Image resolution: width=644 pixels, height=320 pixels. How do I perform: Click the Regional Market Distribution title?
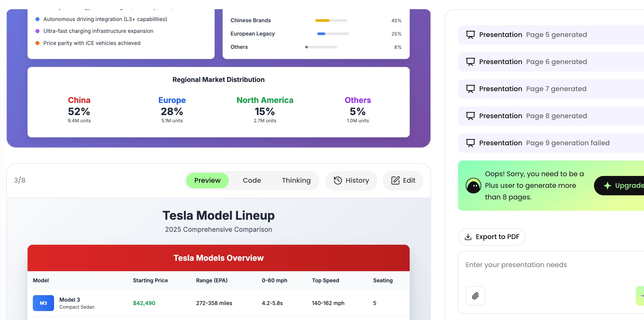tap(219, 80)
